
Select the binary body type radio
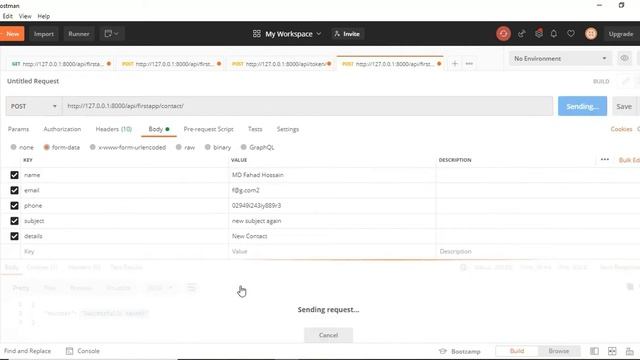pyautogui.click(x=208, y=147)
